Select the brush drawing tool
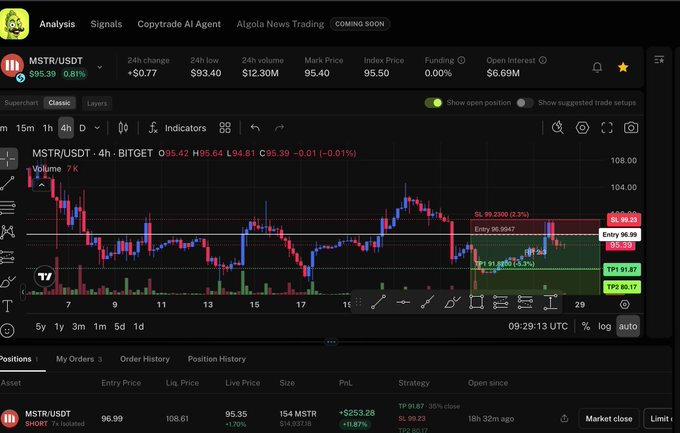This screenshot has width=680, height=433. click(7, 282)
